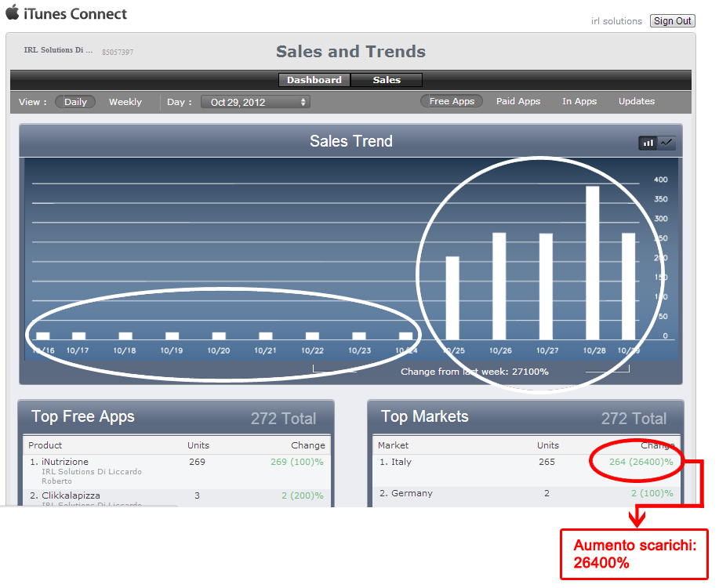Switch chart to bar graph view
719x588 pixels.
click(648, 143)
